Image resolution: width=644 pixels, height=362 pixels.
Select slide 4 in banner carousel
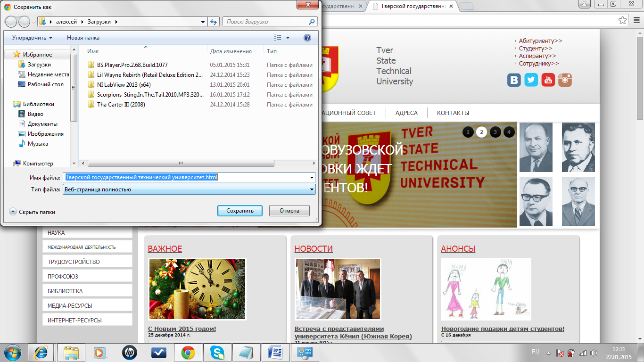(509, 132)
